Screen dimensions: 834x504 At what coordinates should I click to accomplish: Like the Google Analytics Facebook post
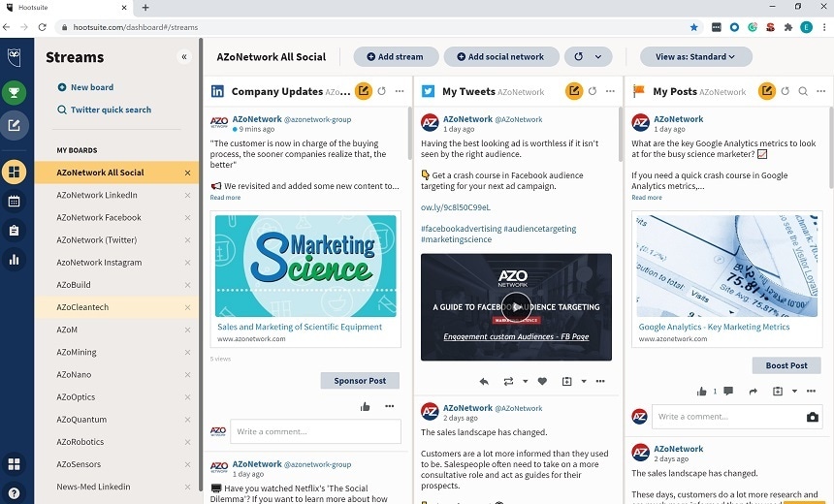[x=701, y=392]
